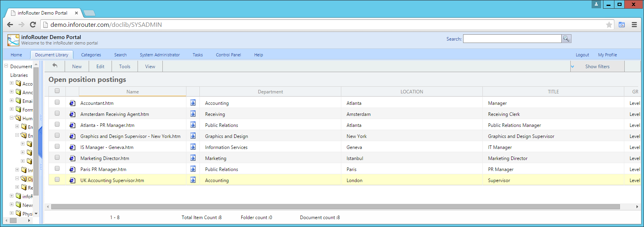Click the horizontal scrollbar of the document list

(335, 207)
